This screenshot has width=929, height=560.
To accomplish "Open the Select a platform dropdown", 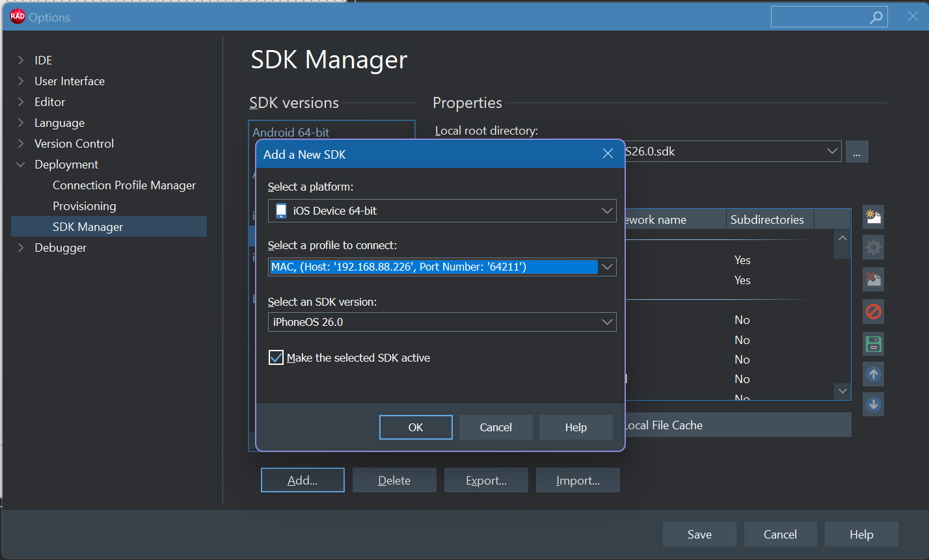I will click(x=607, y=211).
